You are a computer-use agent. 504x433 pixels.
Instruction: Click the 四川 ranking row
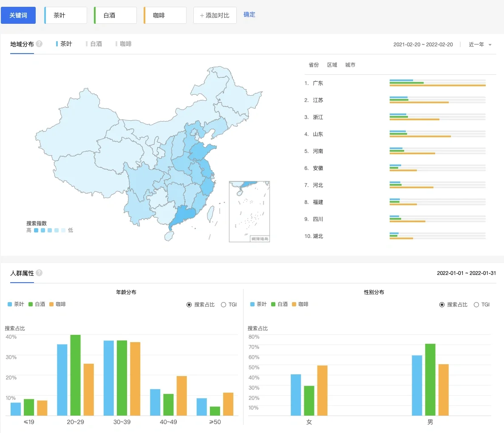point(395,219)
